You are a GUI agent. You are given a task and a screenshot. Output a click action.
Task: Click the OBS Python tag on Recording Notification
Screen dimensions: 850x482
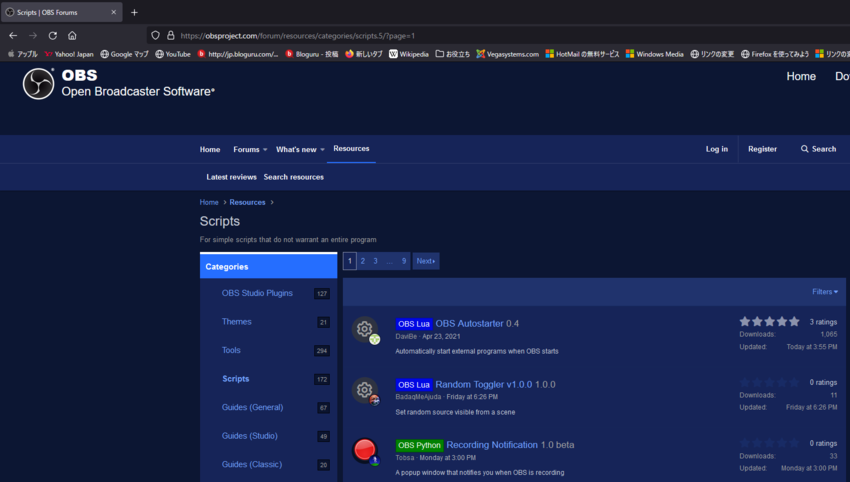point(420,446)
